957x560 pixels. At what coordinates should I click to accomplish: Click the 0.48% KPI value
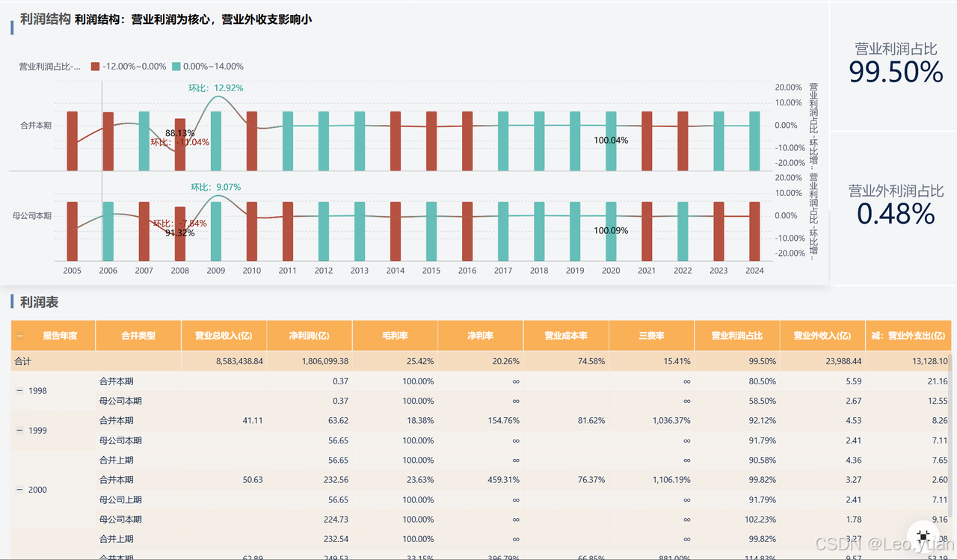896,214
